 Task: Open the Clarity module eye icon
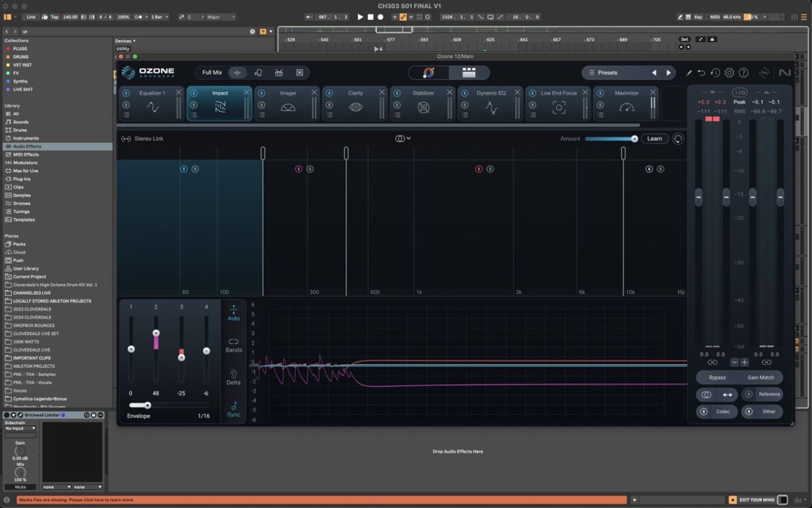(x=356, y=107)
